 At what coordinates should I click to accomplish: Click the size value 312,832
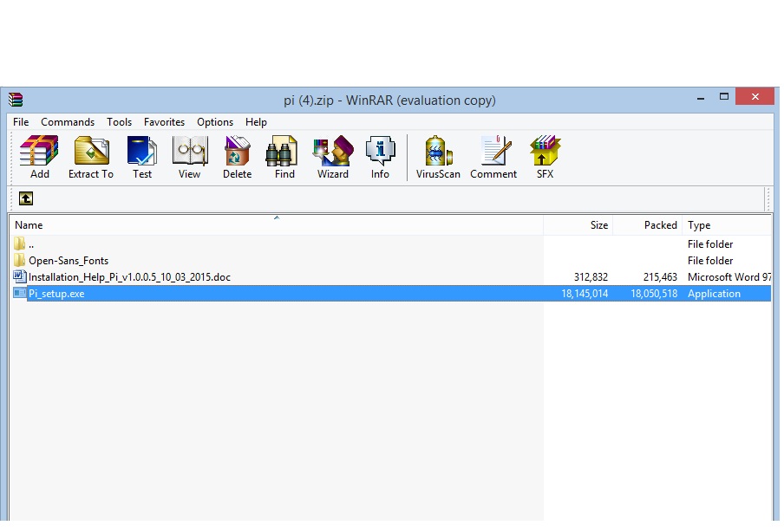click(x=591, y=277)
